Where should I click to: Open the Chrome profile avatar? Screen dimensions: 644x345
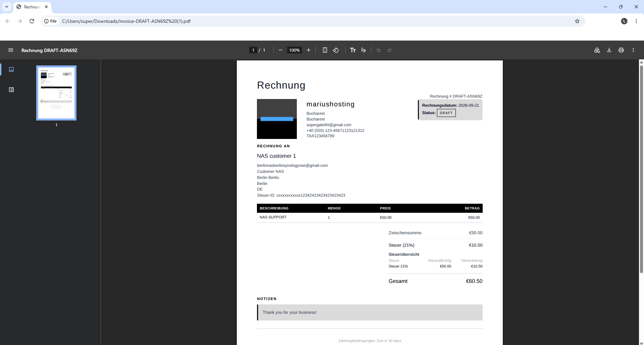tap(624, 21)
